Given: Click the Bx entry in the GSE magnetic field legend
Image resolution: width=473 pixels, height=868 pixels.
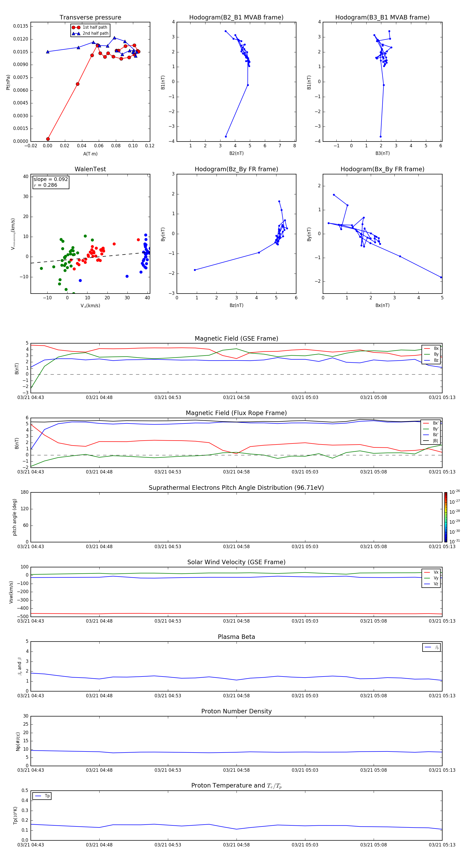Looking at the screenshot, I should [431, 349].
